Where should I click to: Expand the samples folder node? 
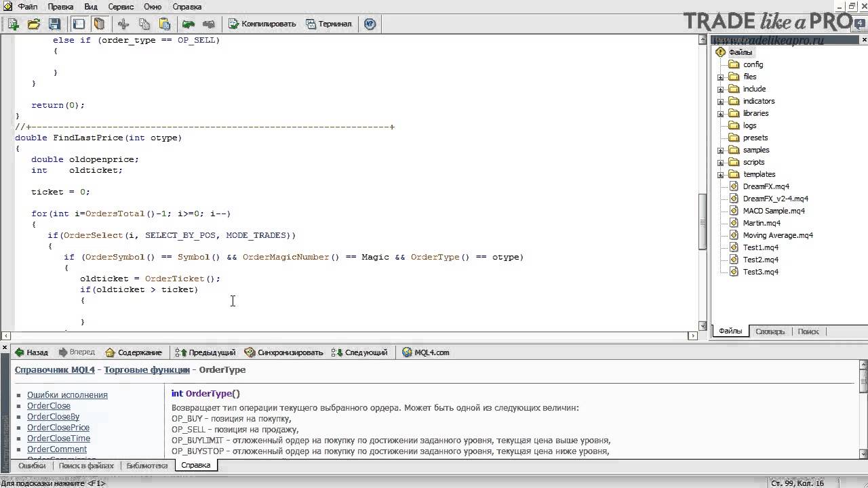tap(720, 150)
